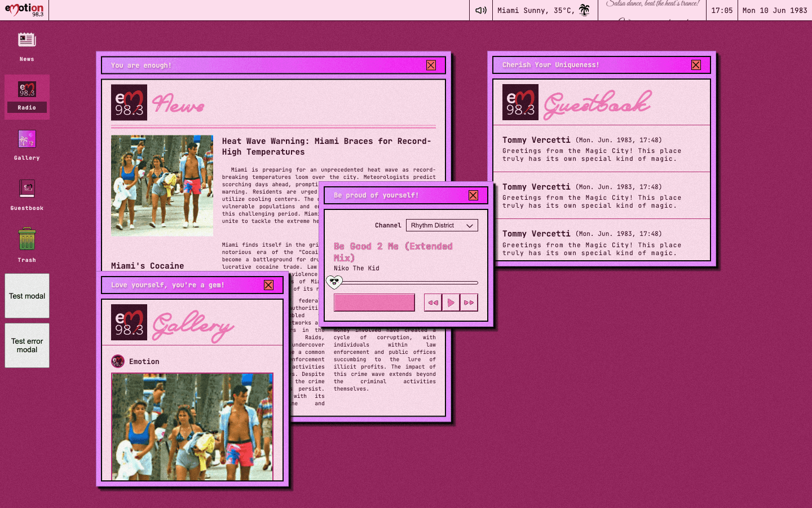This screenshot has height=508, width=812.
Task: Close the 'You are enough!' News window
Action: point(431,65)
